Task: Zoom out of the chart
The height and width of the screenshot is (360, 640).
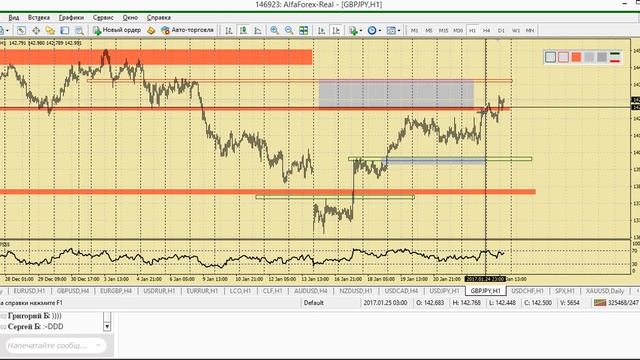Action: click(x=289, y=31)
